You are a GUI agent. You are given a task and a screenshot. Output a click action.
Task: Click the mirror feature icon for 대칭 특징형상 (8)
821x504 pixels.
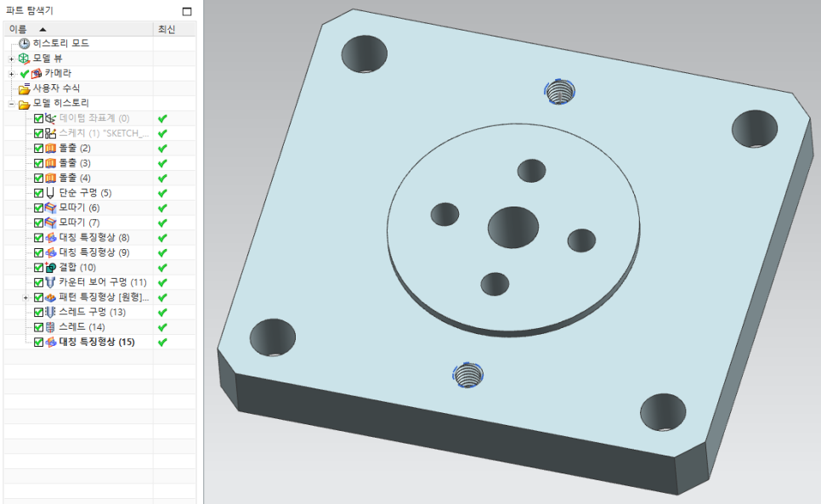[50, 238]
